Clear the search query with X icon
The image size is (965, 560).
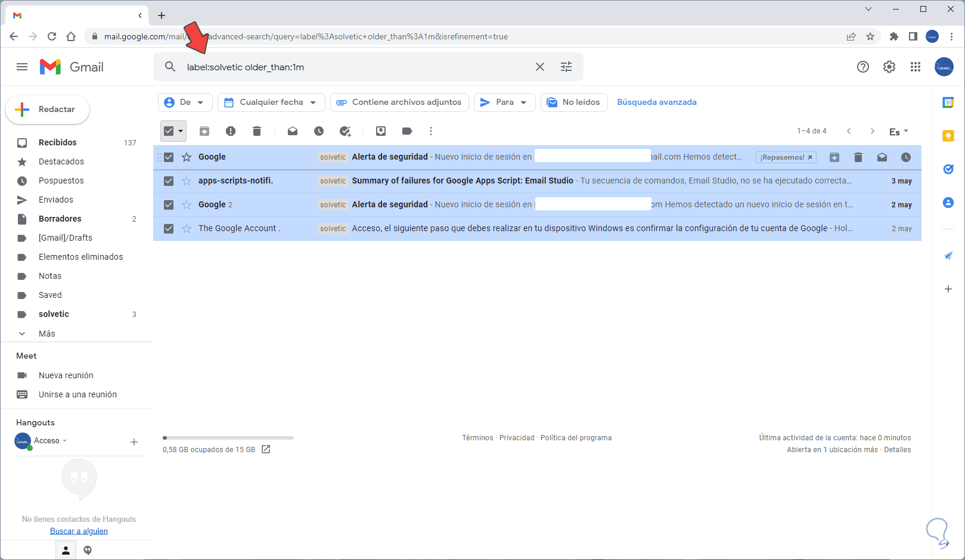(x=540, y=67)
